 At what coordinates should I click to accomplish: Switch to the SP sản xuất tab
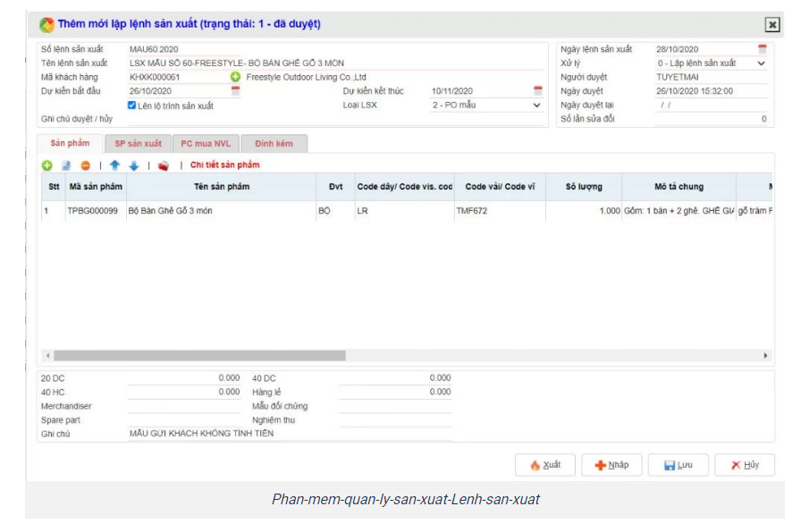point(139,143)
